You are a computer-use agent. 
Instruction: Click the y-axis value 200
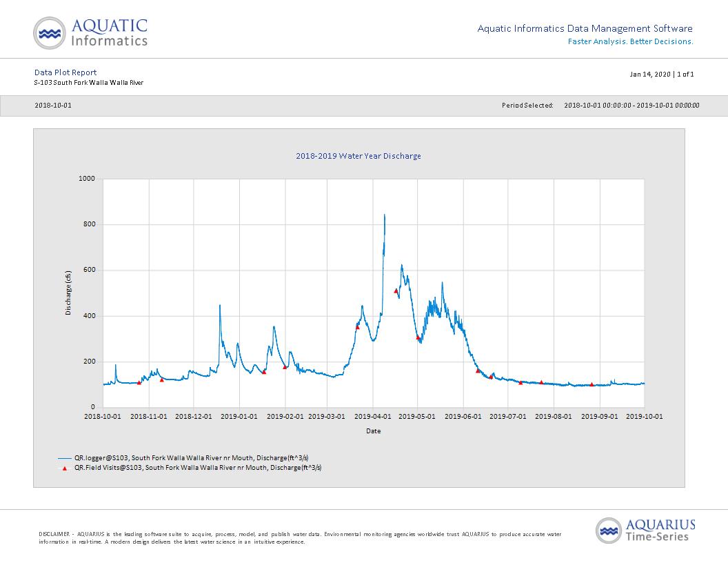pos(89,362)
